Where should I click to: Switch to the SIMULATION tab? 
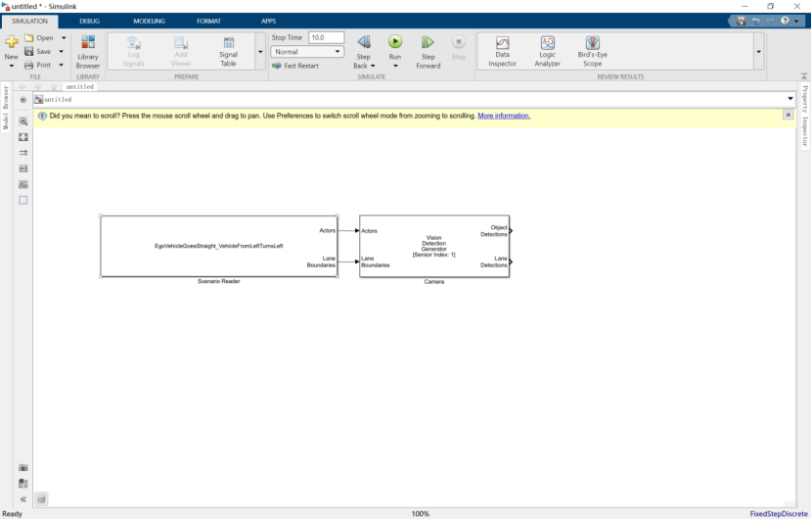29,22
